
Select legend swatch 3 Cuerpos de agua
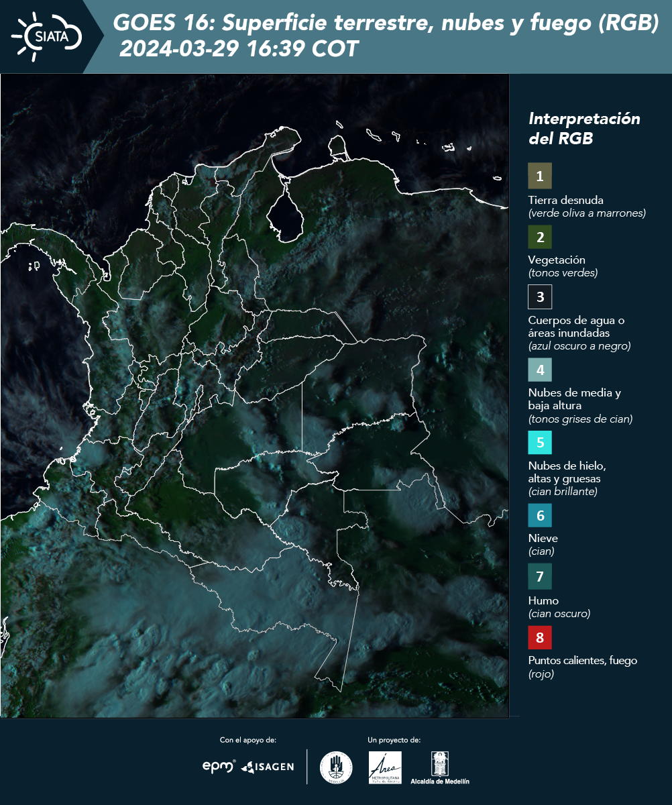(x=540, y=297)
